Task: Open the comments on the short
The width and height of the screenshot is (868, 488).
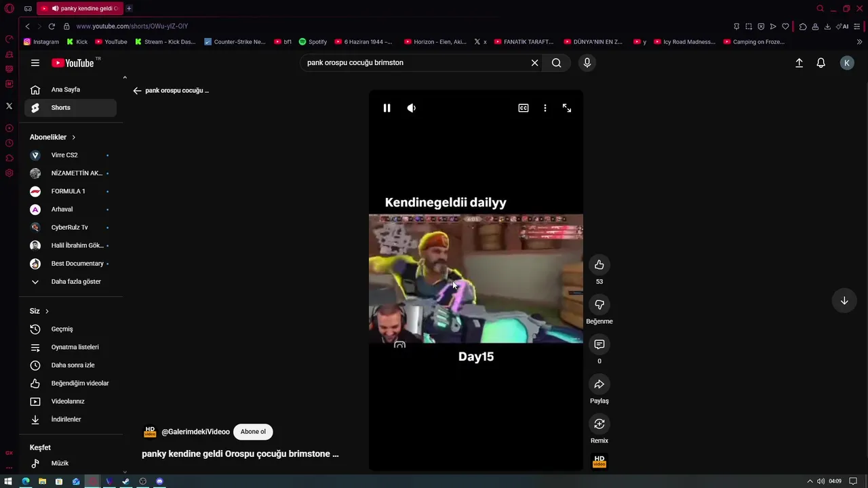Action: coord(599,344)
